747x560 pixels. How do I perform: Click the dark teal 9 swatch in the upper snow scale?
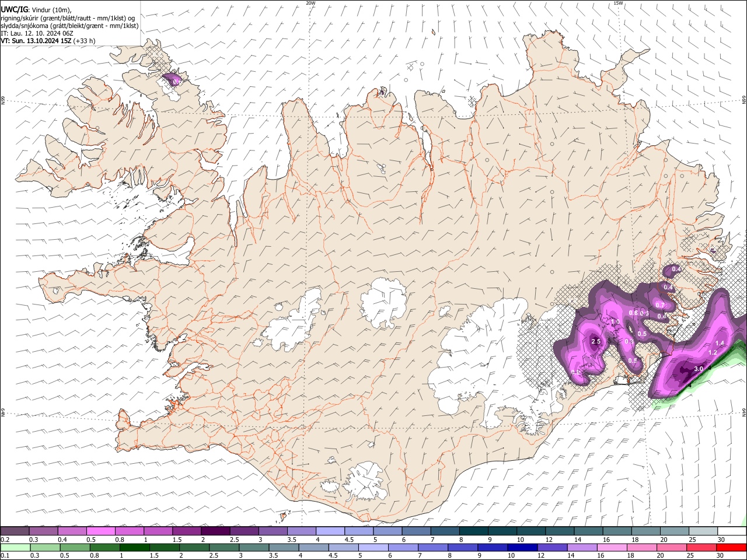pos(502,531)
